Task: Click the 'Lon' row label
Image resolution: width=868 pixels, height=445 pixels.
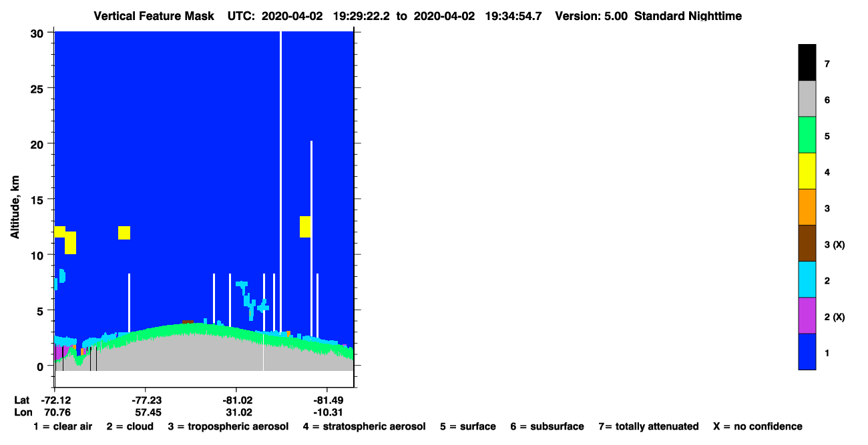Action: click(x=23, y=412)
